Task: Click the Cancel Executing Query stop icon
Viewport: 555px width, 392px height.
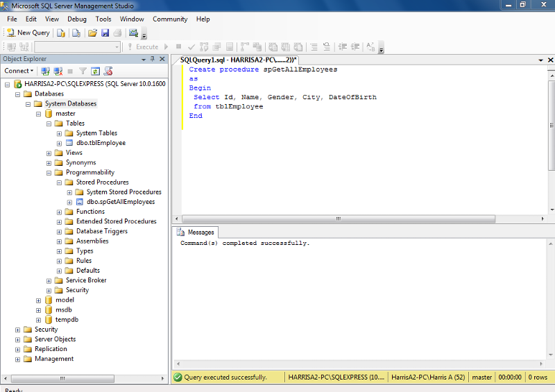Action: pos(179,46)
